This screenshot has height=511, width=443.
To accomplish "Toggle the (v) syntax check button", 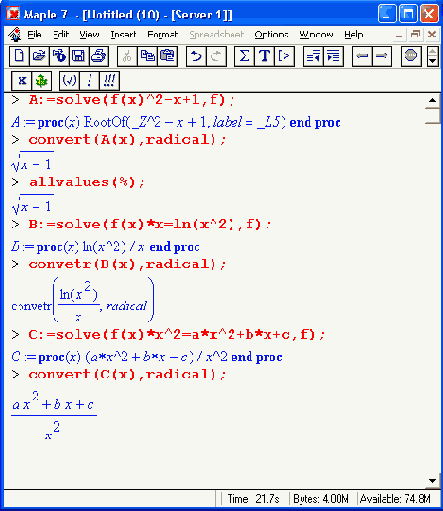I will [x=69, y=81].
